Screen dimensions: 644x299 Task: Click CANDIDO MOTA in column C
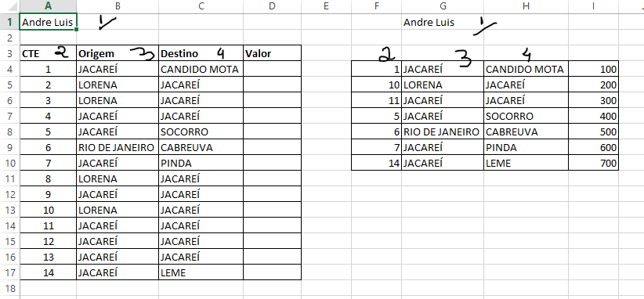click(201, 70)
